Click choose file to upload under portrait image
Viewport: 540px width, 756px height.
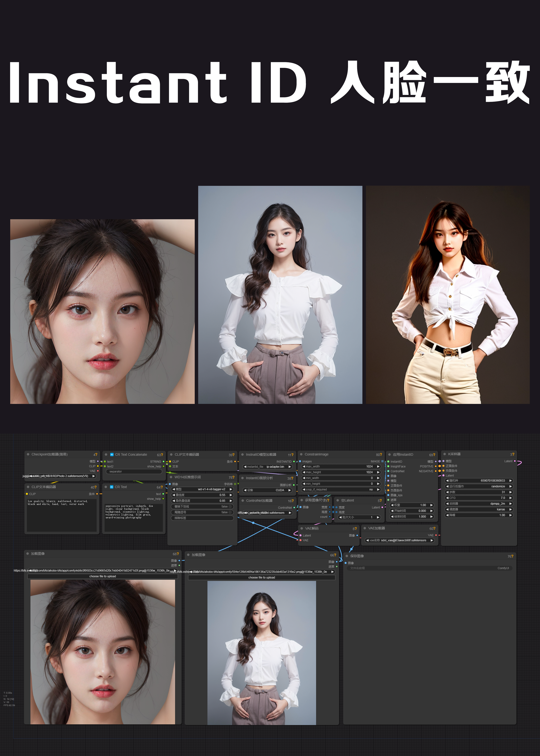102,576
